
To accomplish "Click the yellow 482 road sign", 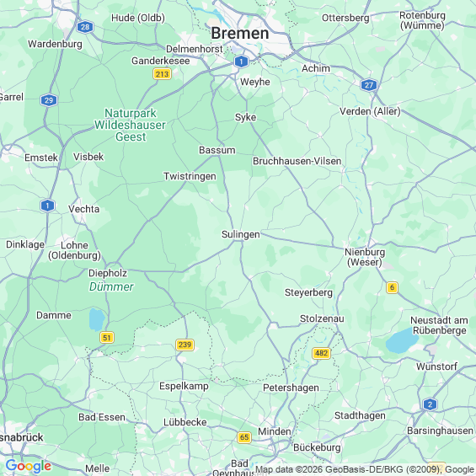I will coord(321,353).
